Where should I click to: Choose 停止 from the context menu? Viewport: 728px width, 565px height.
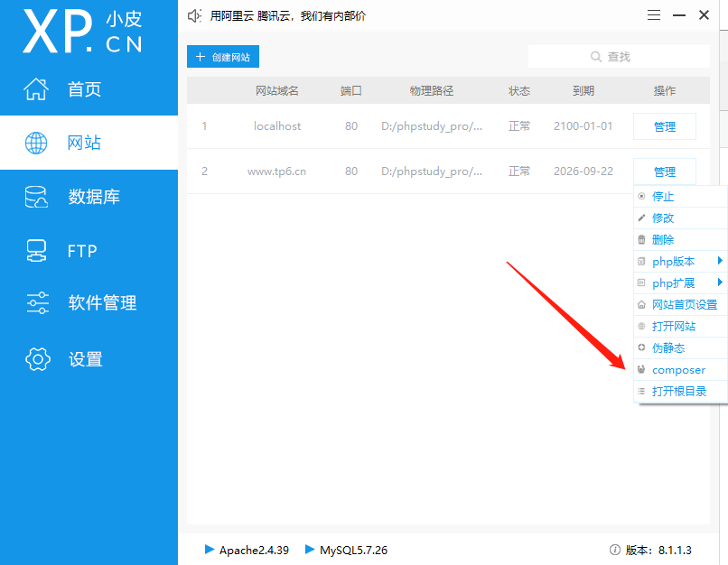680,196
